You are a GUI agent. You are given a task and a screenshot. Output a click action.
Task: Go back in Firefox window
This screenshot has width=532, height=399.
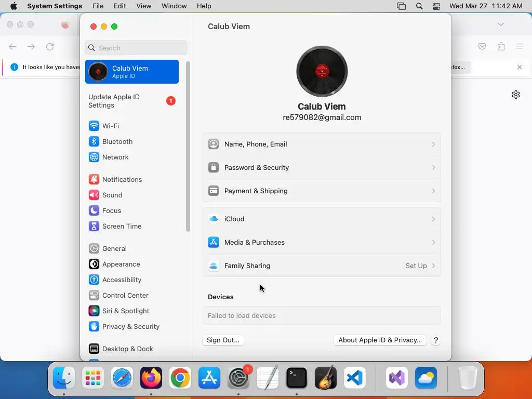[12, 46]
